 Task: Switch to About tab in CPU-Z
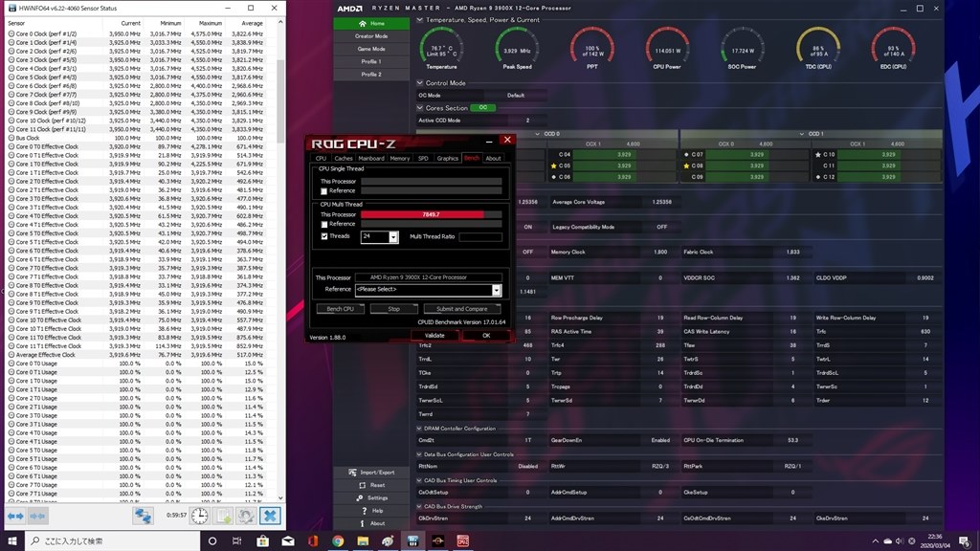(x=493, y=158)
